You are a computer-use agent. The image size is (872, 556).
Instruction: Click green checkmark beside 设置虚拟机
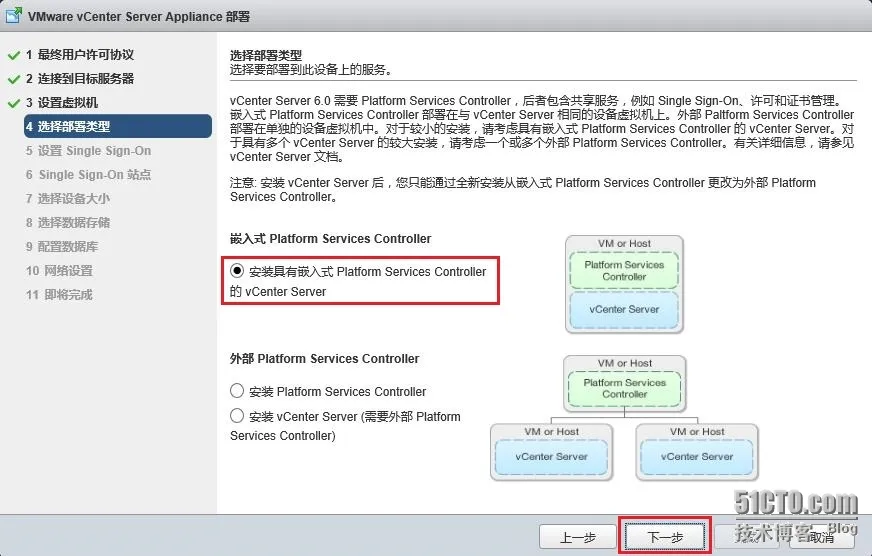[14, 103]
